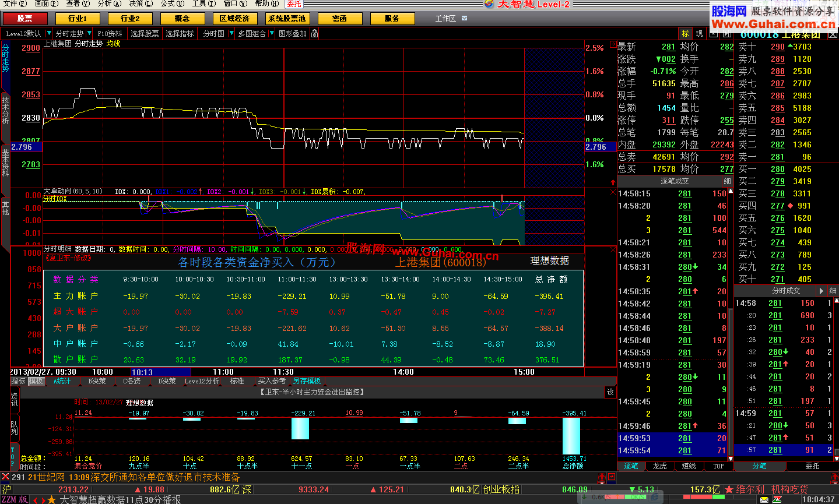
Task: Select the 买入参考 tab
Action: 272,381
